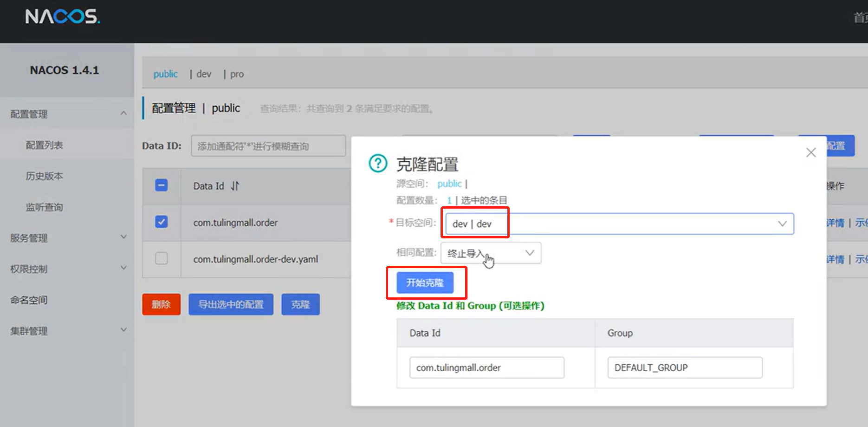Edit the Group field DEFAULT_GROUP in dialog
This screenshot has width=868, height=427.
[685, 368]
